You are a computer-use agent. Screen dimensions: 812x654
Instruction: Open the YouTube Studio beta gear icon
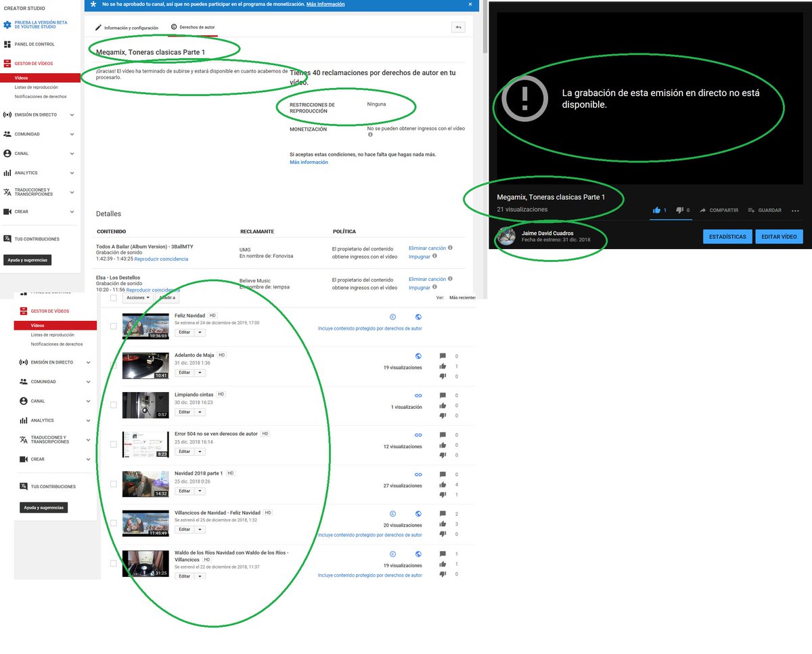[x=7, y=24]
